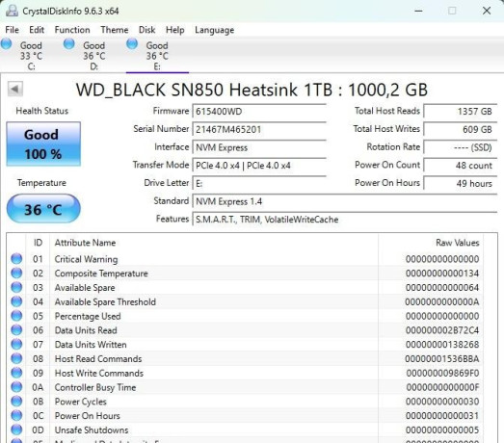Open the Help menu

(x=175, y=30)
